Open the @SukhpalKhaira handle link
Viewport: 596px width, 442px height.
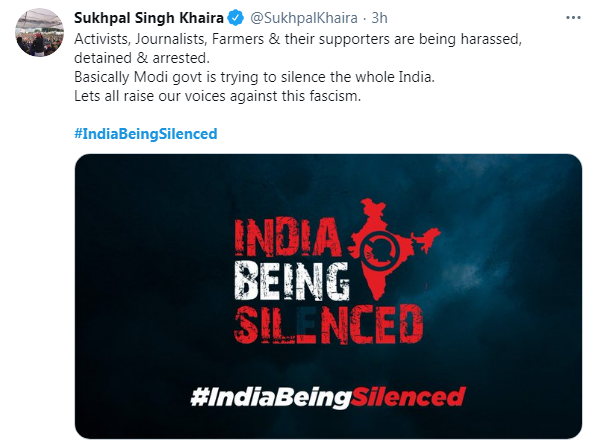click(x=303, y=18)
